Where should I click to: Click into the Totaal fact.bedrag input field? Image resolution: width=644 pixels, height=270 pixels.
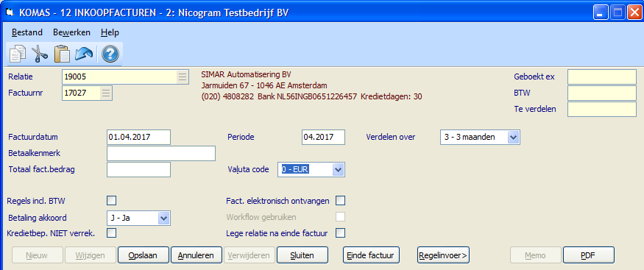click(138, 169)
